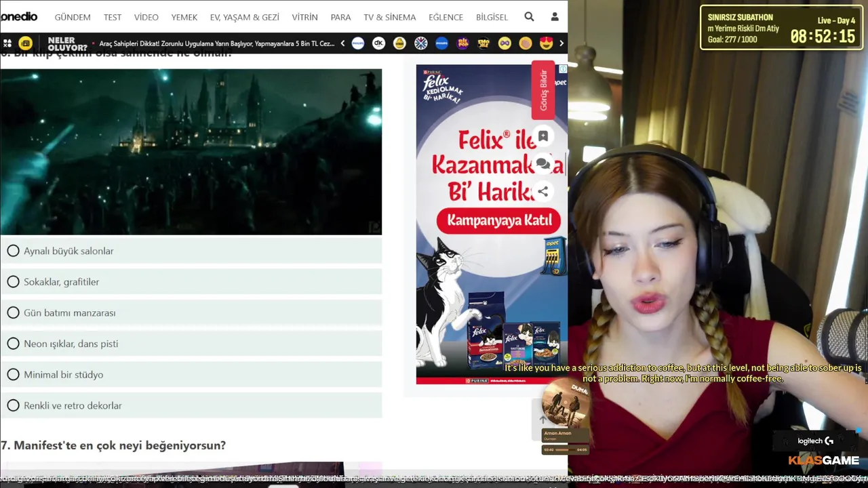Open the GÜNDEM menu
This screenshot has height=488, width=868.
[73, 18]
